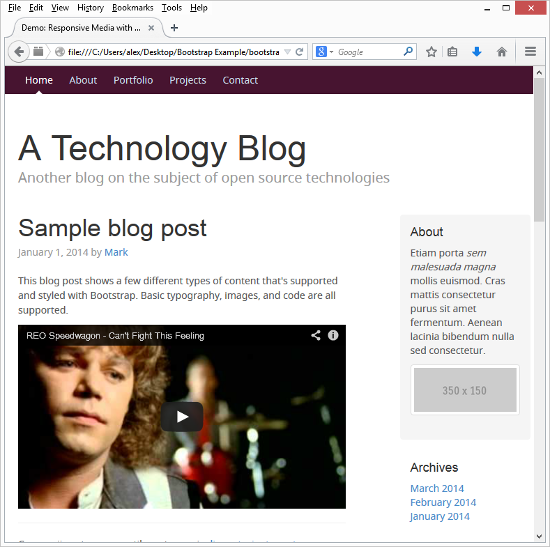Go back using the browser back arrow

19,52
